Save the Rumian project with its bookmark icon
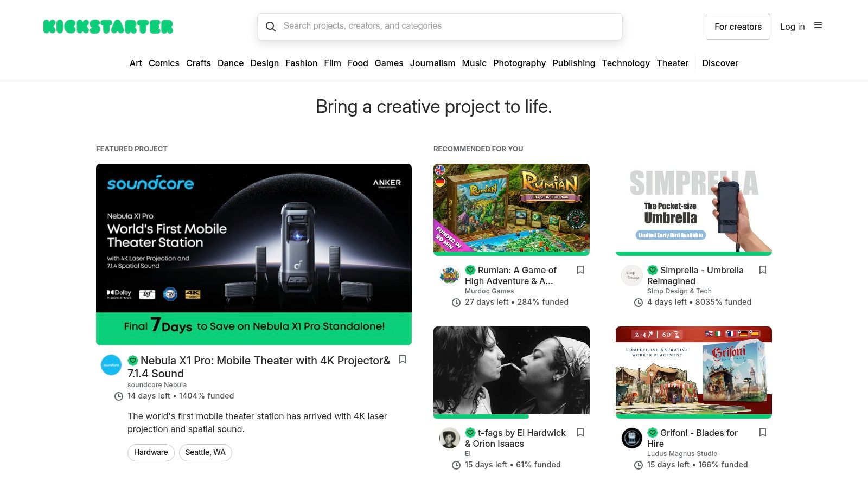The height and width of the screenshot is (488, 868). point(580,269)
